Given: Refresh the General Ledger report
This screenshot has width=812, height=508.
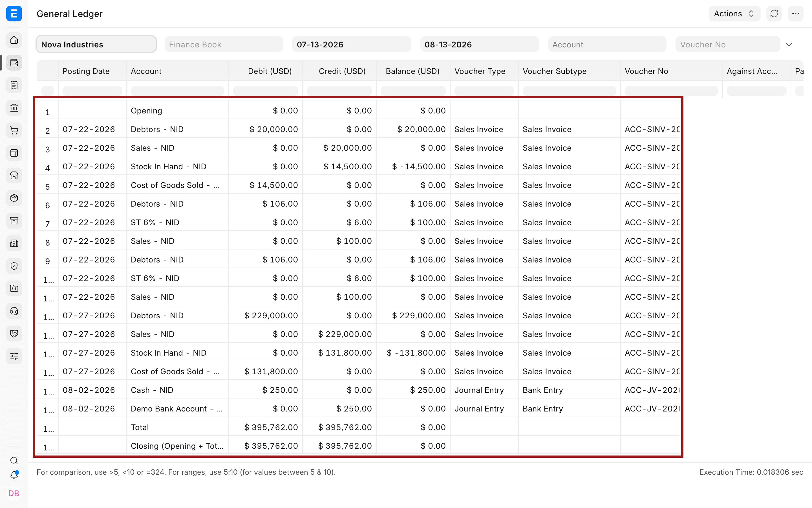Looking at the screenshot, I should click(x=774, y=14).
